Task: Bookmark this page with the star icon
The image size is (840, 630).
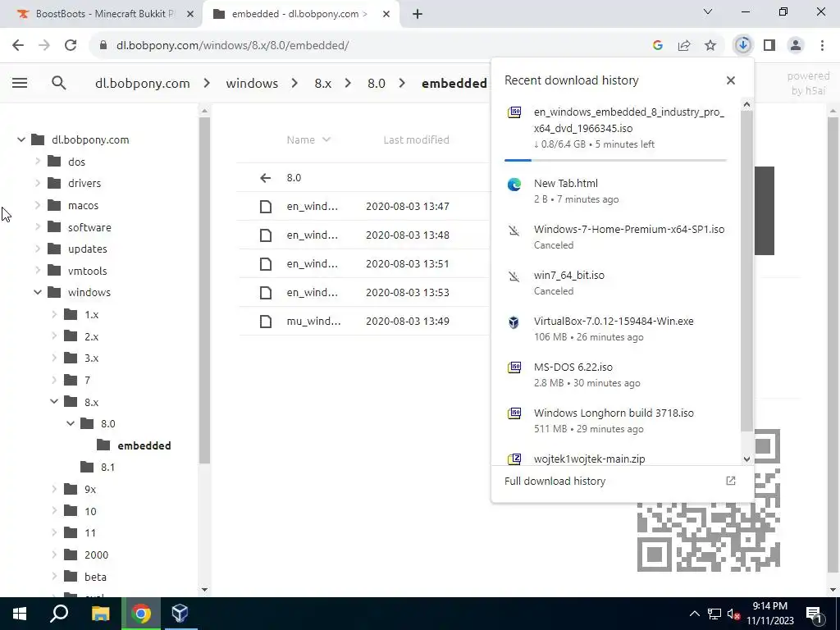Action: [710, 46]
